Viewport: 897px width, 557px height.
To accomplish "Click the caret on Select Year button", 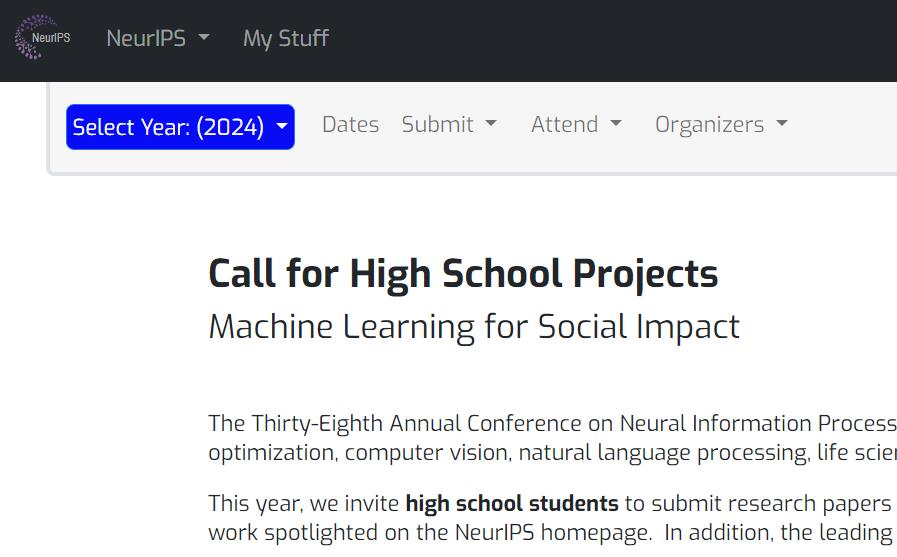I will coord(282,127).
